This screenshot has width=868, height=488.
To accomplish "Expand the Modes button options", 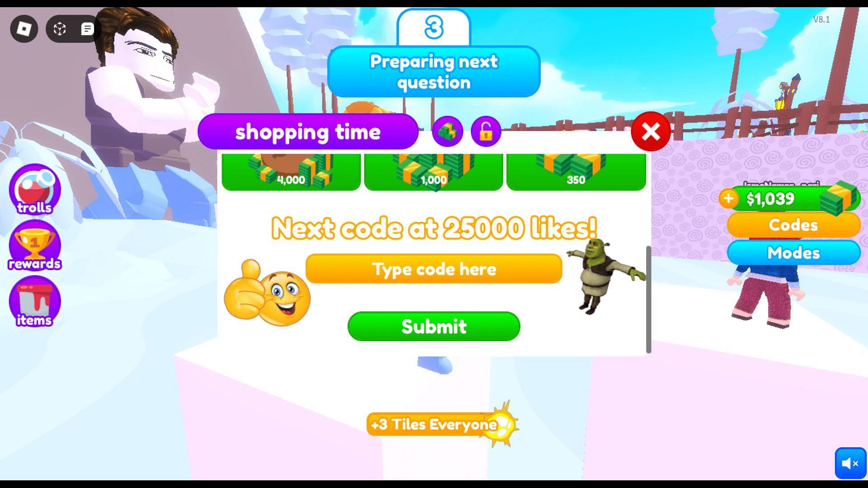I will (793, 252).
